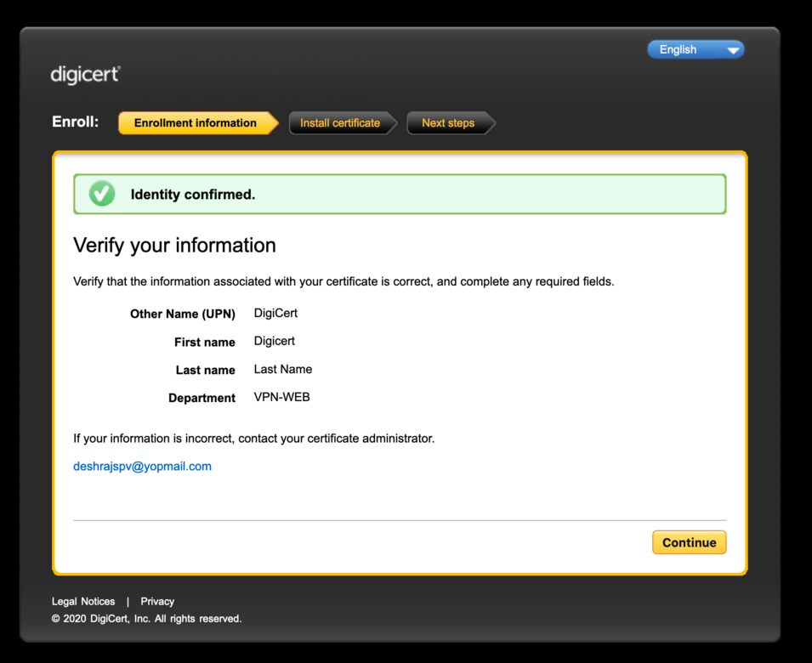
Task: Go to the Next steps step
Action: (x=451, y=123)
